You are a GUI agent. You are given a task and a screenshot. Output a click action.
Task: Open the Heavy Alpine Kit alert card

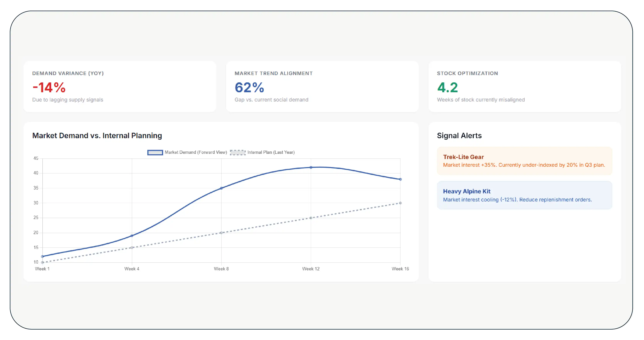(525, 195)
